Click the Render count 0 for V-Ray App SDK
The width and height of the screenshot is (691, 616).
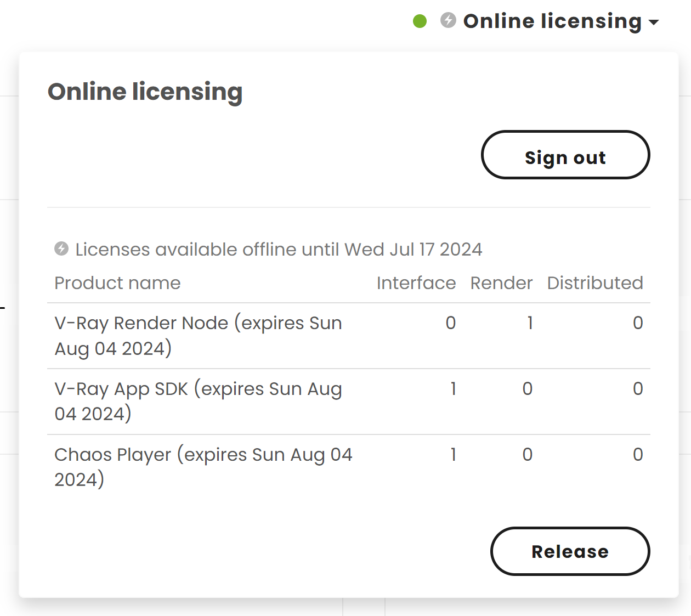click(x=528, y=389)
